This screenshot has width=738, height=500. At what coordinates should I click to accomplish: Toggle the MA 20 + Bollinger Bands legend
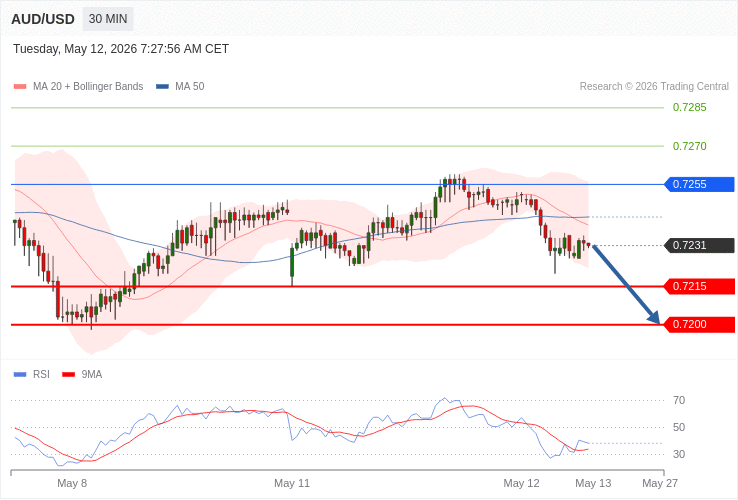tap(88, 87)
